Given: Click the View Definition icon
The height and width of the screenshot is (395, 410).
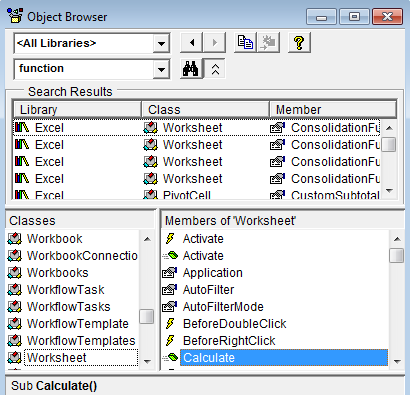Looking at the screenshot, I should tap(268, 43).
